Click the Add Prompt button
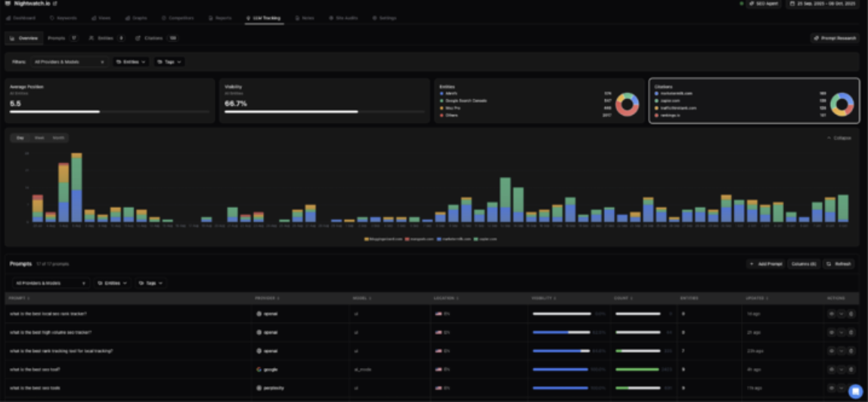 tap(765, 264)
